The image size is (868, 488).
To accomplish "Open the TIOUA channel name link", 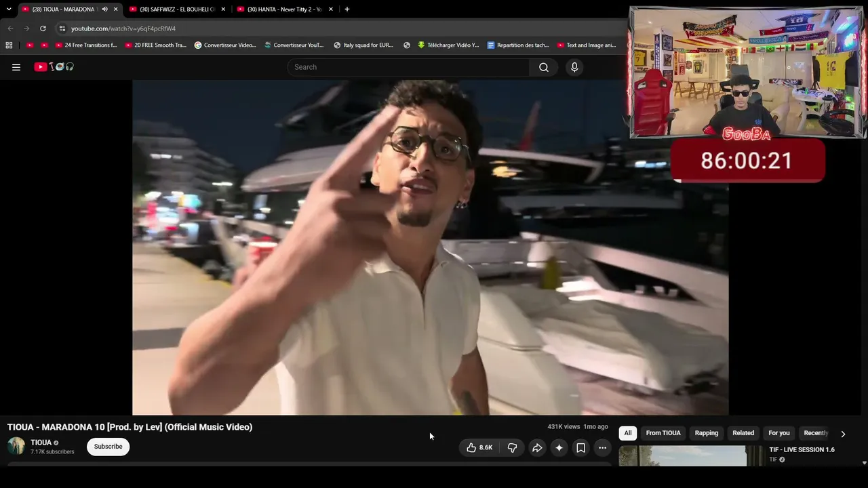I will pyautogui.click(x=41, y=443).
